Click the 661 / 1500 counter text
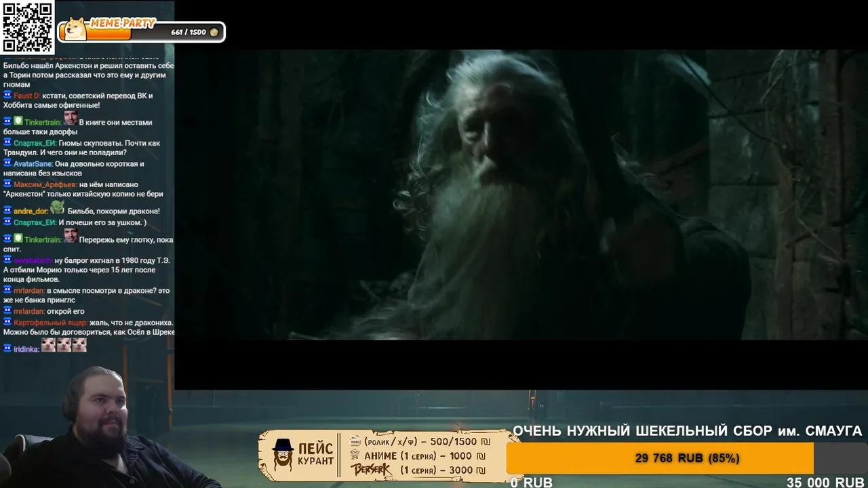The height and width of the screenshot is (488, 868). pyautogui.click(x=189, y=33)
